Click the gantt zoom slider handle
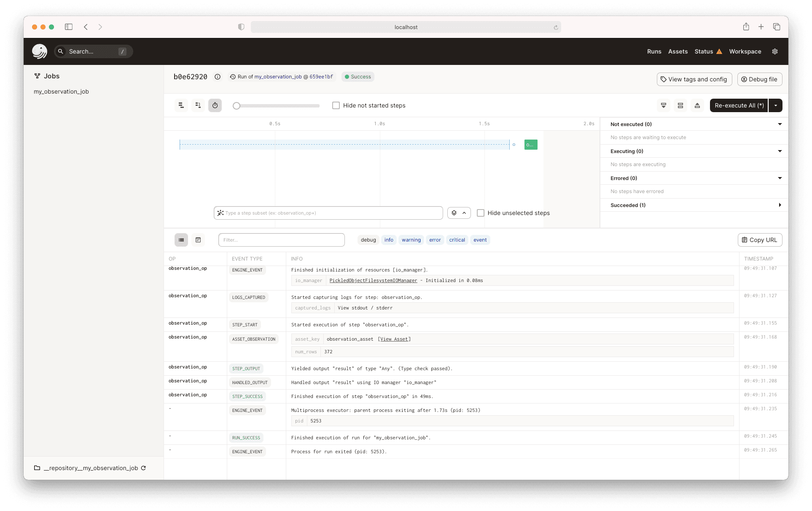Screen dimensions: 812x511 (237, 106)
